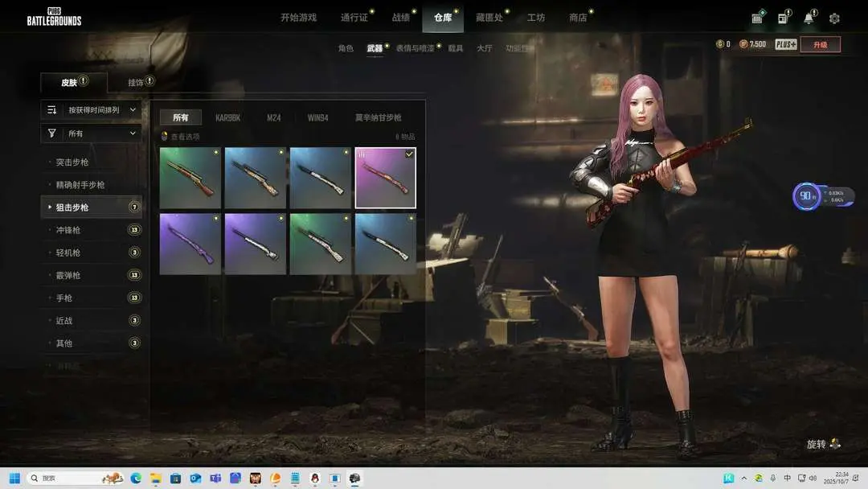Expand the 所有 filter dropdown
The image size is (868, 489).
[92, 134]
